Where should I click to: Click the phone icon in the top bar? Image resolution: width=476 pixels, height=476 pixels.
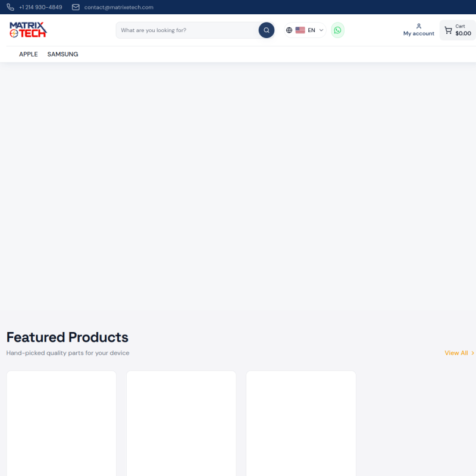coord(10,7)
